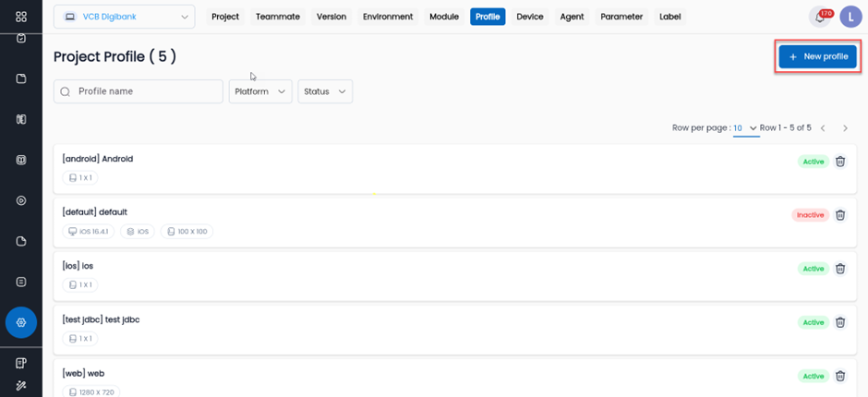Click the trash icon for web profile
Screen dimensions: 868x397
tap(840, 376)
